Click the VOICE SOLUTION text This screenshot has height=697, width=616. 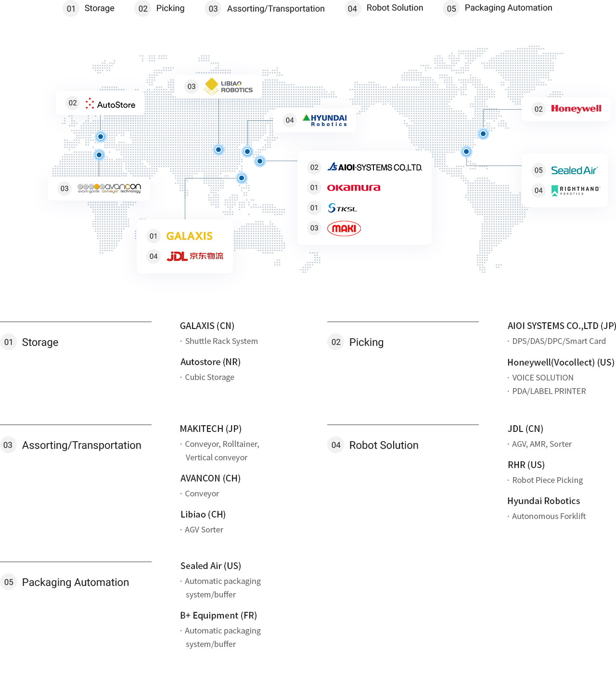(543, 378)
